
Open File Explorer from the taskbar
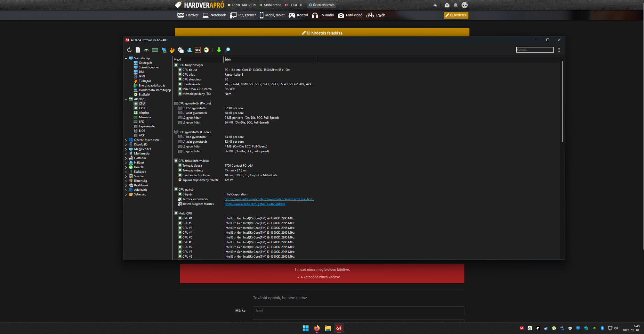tap(328, 328)
